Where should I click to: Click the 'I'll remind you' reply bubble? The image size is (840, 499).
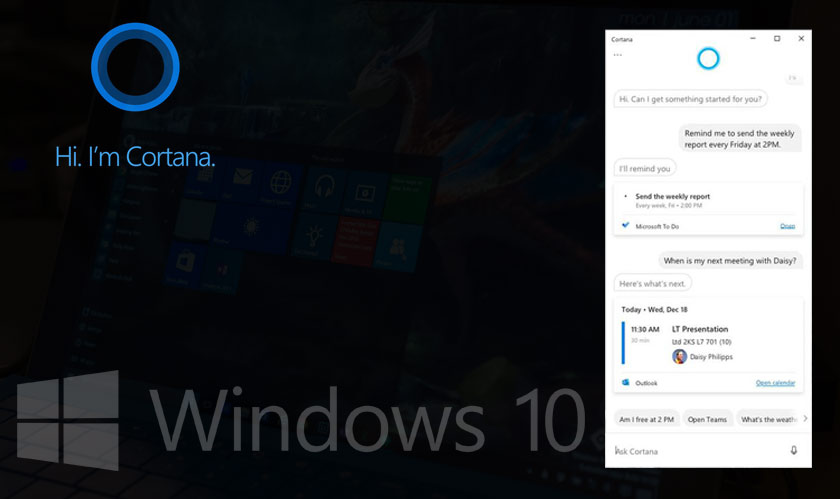644,168
